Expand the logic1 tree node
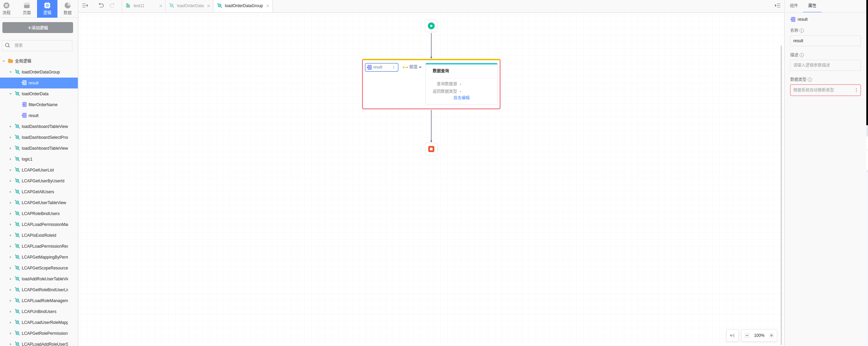Viewport: 868px width, 346px height. click(11, 159)
